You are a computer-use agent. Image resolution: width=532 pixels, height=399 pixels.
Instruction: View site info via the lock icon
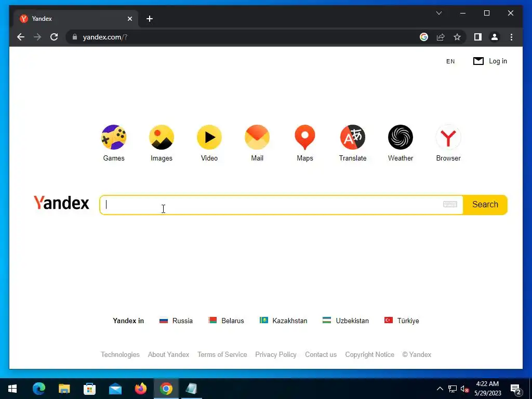[75, 37]
